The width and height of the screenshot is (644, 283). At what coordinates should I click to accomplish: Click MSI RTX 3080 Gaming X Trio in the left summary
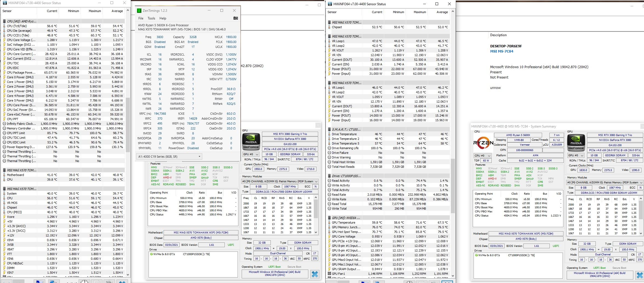pyautogui.click(x=290, y=134)
